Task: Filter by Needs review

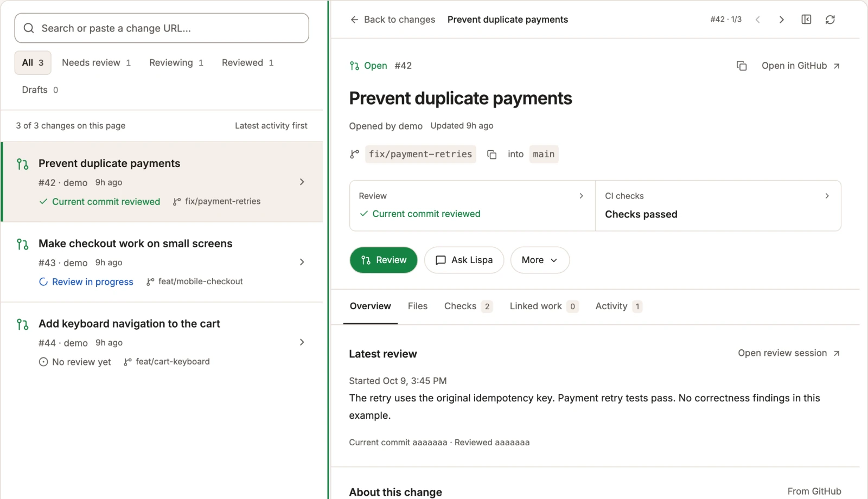Action: [96, 63]
